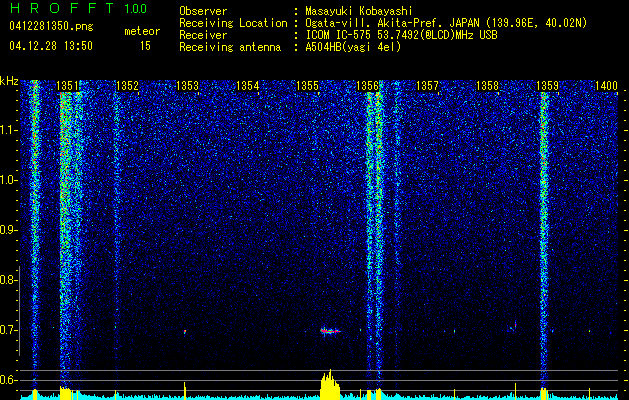
Task: Click the gray vertical range bar near 0.8 kHz
Action: tap(19, 311)
